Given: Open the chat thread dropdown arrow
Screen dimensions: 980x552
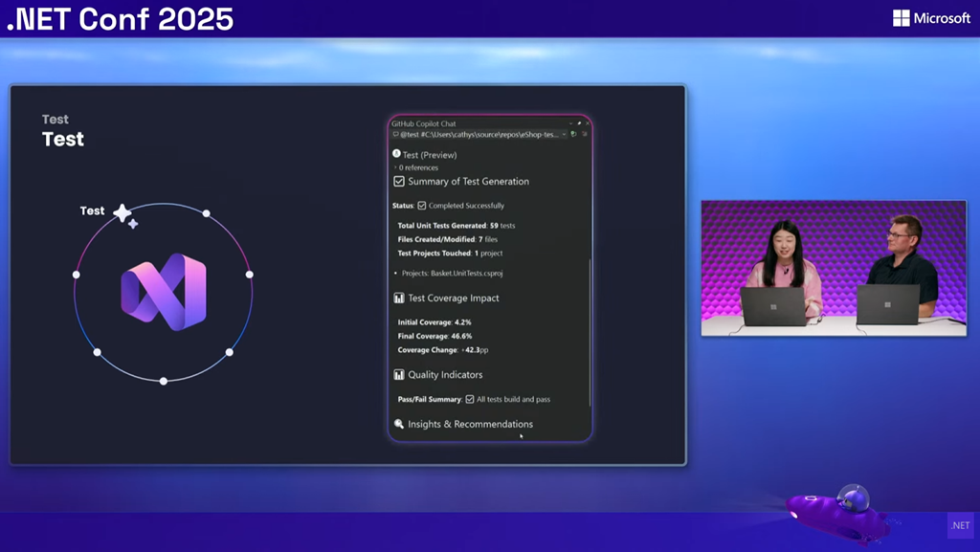Looking at the screenshot, I should (565, 135).
